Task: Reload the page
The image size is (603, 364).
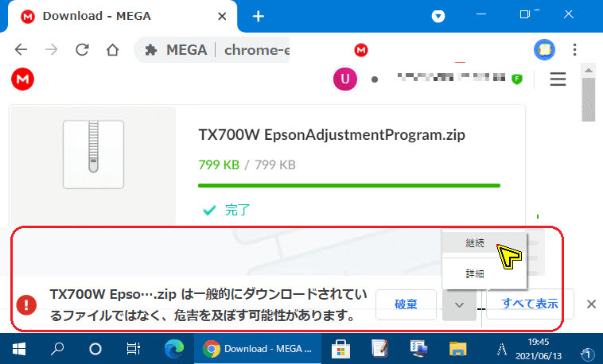Action: 82,49
